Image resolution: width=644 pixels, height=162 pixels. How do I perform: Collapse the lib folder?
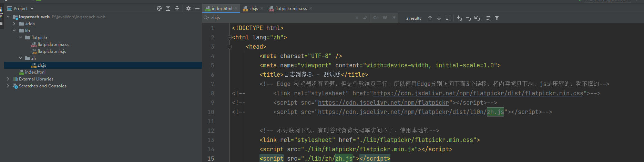click(x=14, y=30)
